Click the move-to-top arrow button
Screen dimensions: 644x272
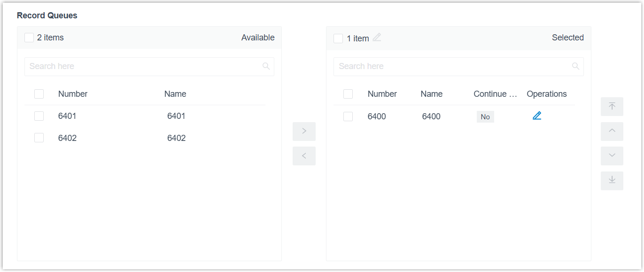(612, 107)
